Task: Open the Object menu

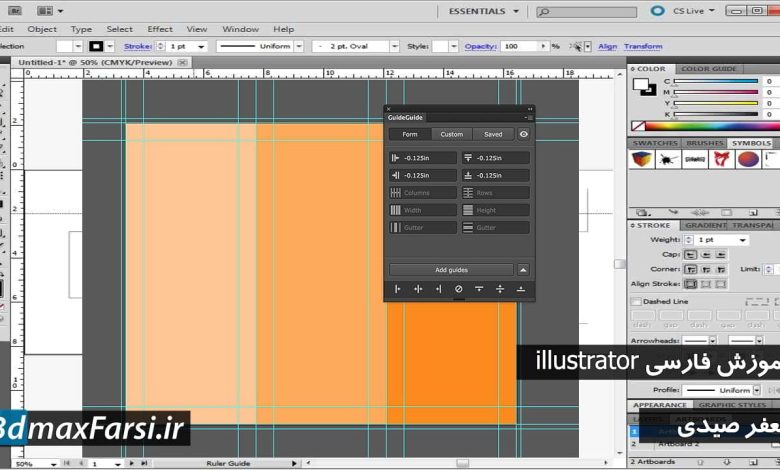Action: coord(42,29)
